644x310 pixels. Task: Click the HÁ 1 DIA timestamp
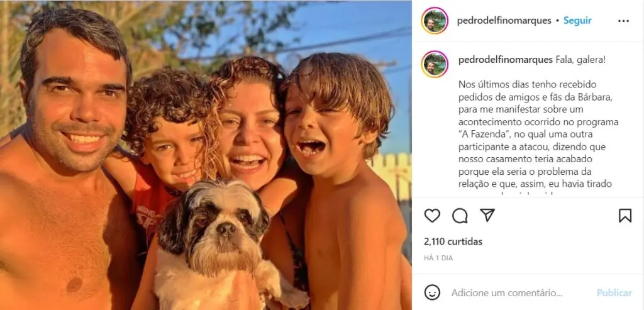[438, 258]
